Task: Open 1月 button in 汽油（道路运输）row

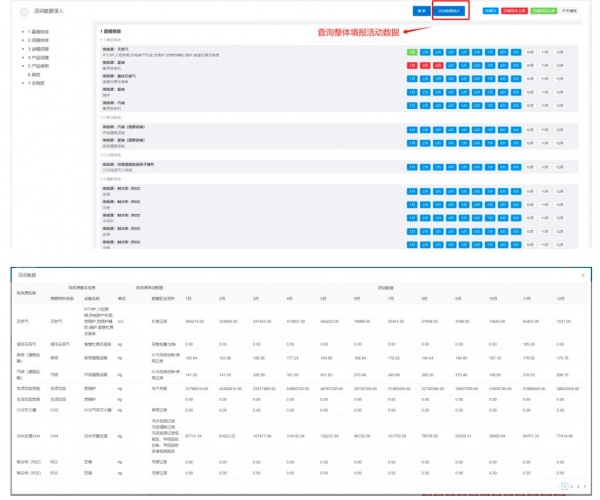Action: coord(412,130)
